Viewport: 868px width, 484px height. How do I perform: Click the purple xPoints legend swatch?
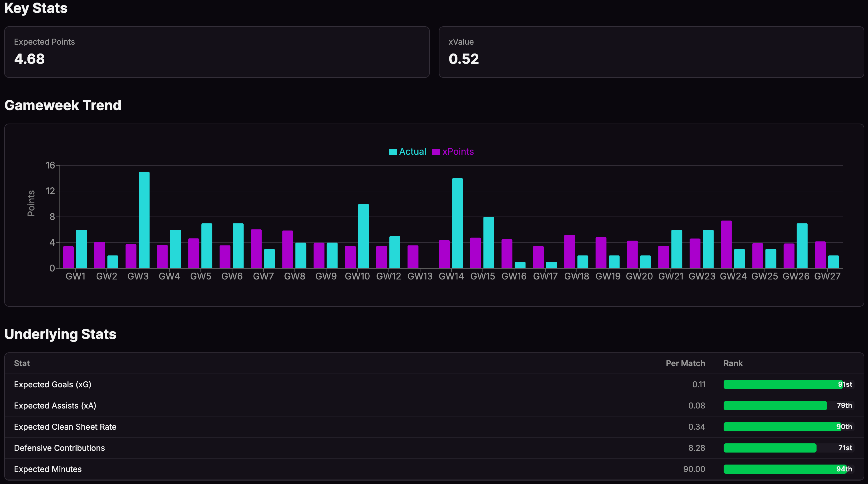(x=436, y=152)
